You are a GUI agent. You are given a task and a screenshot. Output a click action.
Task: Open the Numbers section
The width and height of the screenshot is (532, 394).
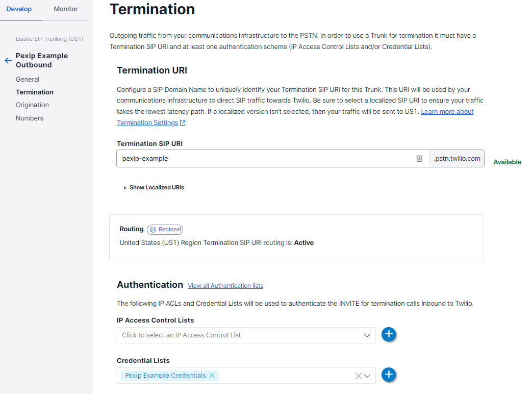pyautogui.click(x=30, y=118)
